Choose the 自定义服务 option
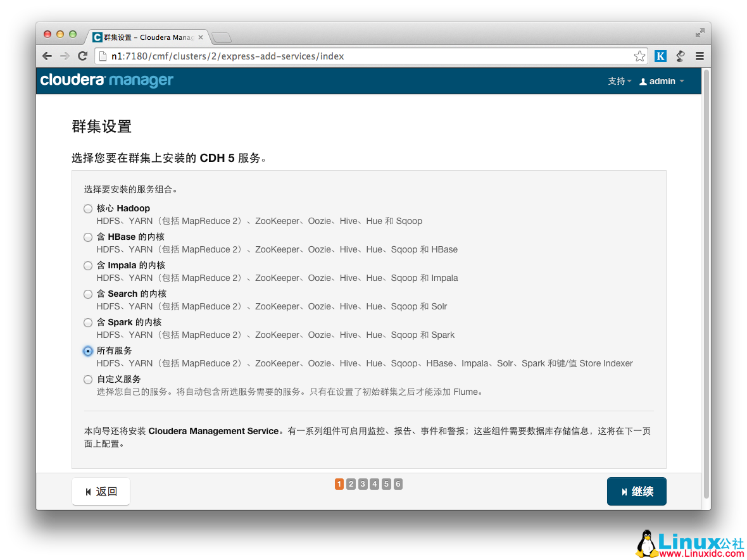The image size is (747, 560). [x=87, y=379]
